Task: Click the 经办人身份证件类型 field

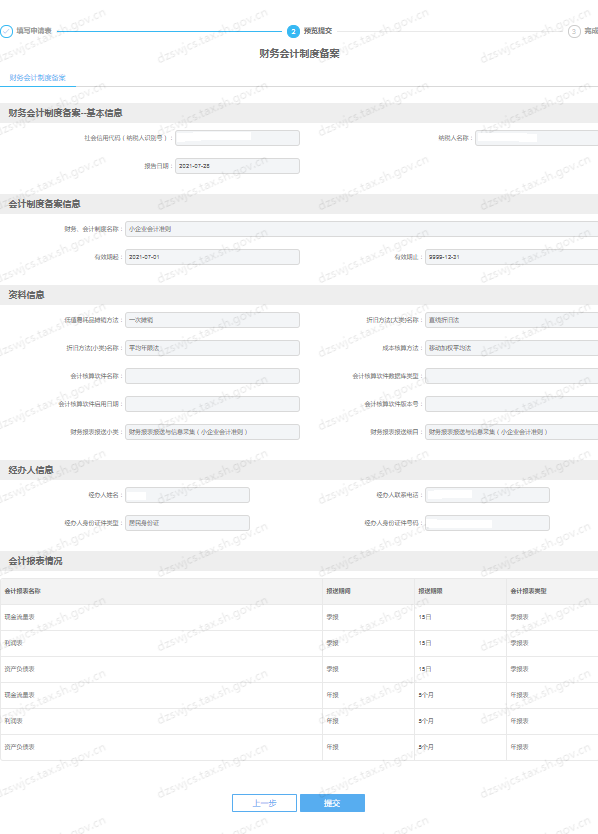Action: point(187,523)
